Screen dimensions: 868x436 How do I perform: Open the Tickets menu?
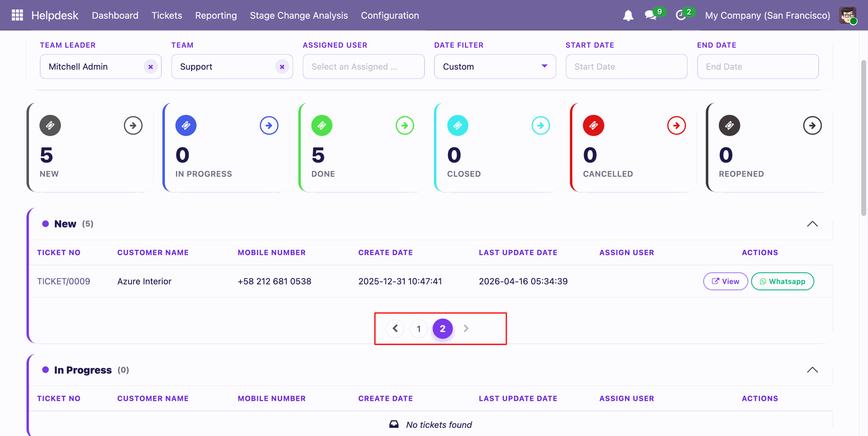pyautogui.click(x=167, y=15)
